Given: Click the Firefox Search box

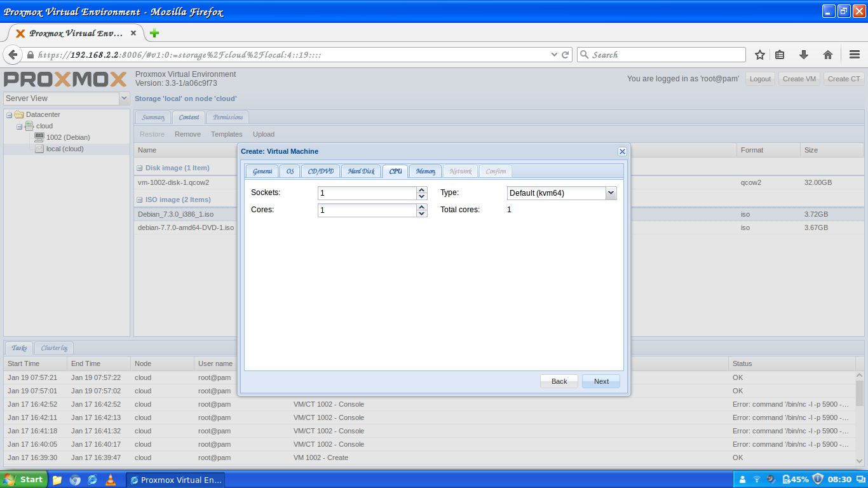Looking at the screenshot, I should 661,55.
